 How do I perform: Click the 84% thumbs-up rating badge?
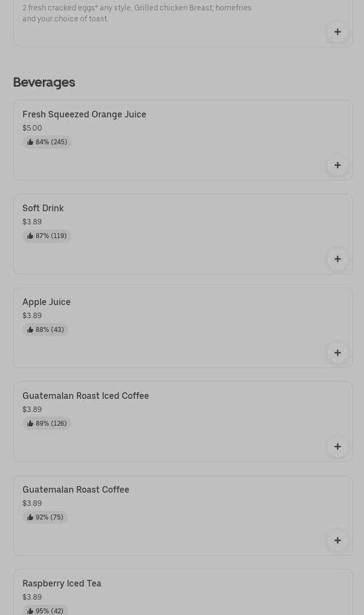click(x=47, y=142)
